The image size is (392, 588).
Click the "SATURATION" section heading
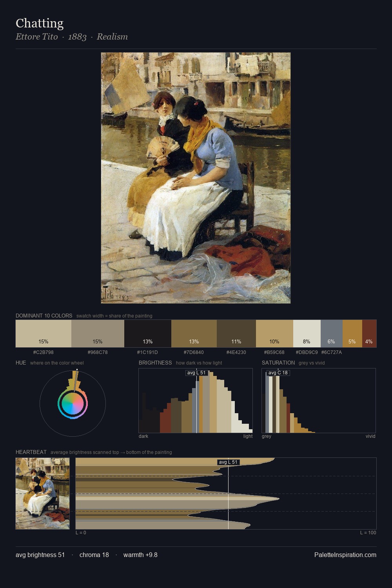[x=278, y=363]
